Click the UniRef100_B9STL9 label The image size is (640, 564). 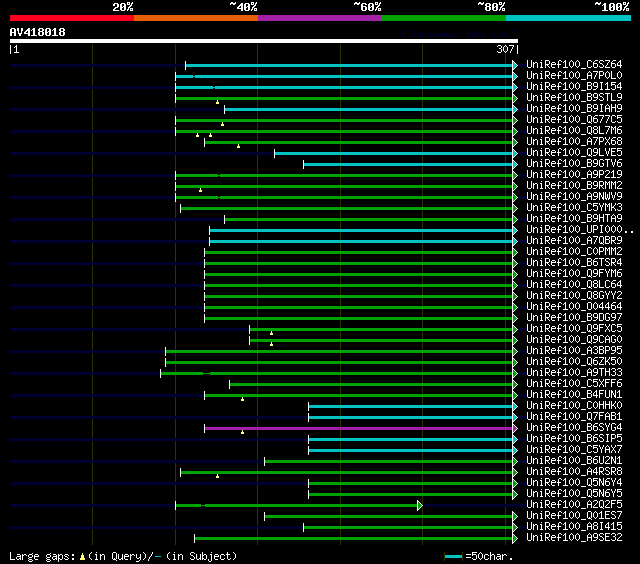pos(574,98)
